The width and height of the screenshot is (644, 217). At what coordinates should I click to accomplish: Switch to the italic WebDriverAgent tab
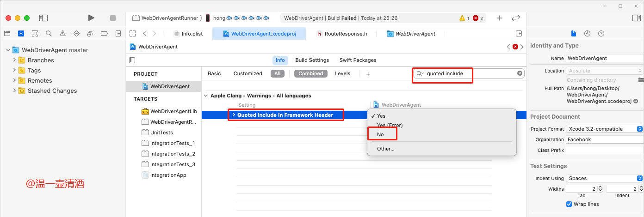coord(411,34)
